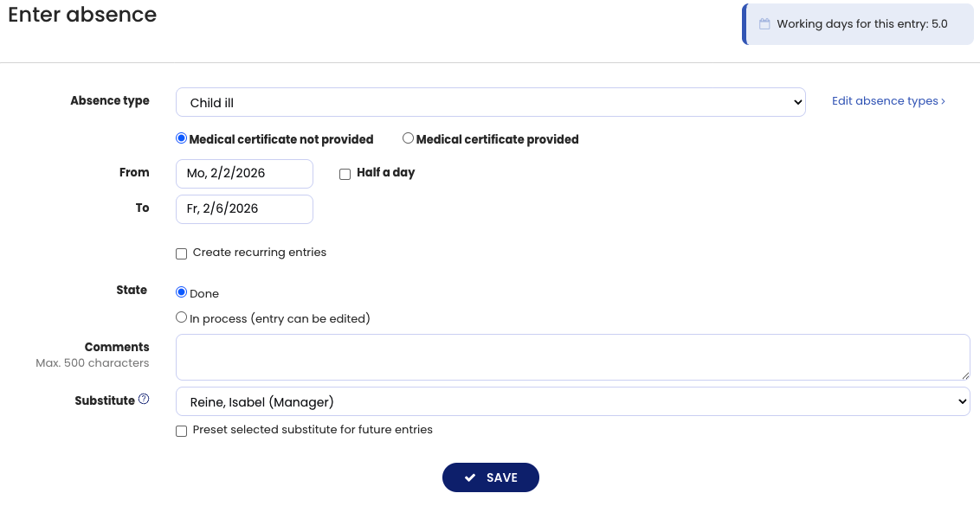Check Preset selected substitute for future entries
Image resolution: width=980 pixels, height=506 pixels.
pyautogui.click(x=181, y=431)
